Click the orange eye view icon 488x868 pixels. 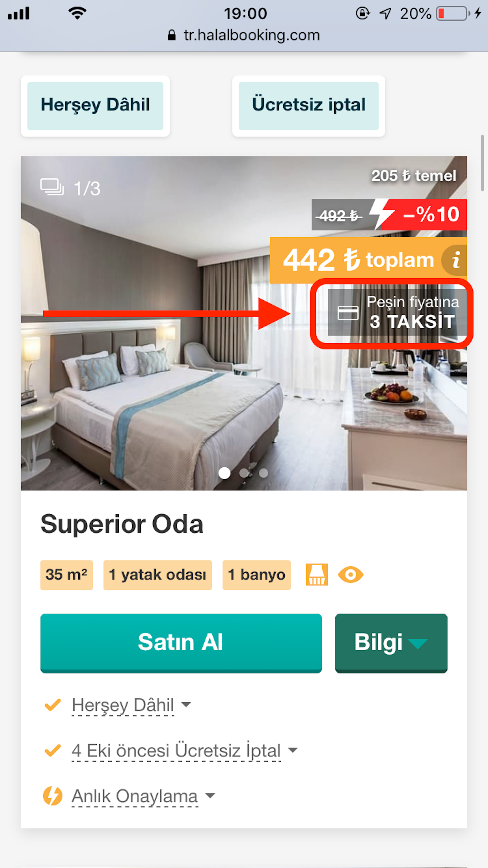tap(350, 575)
